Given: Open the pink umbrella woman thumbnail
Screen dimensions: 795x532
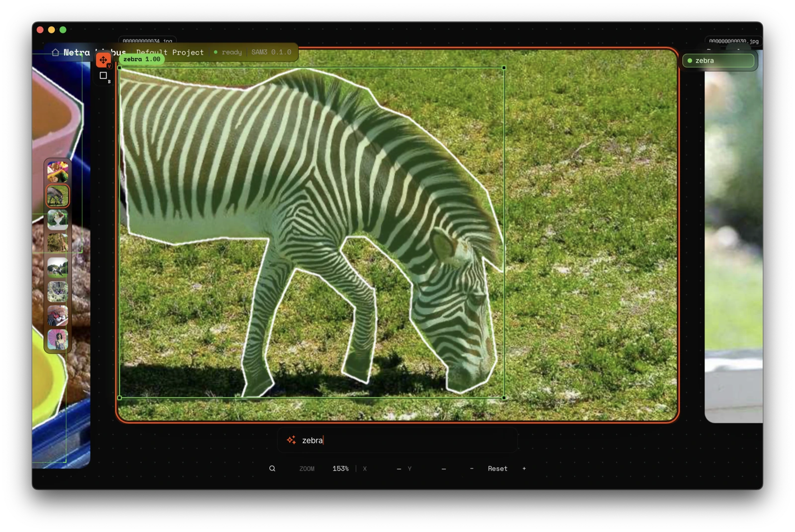Looking at the screenshot, I should click(x=58, y=339).
